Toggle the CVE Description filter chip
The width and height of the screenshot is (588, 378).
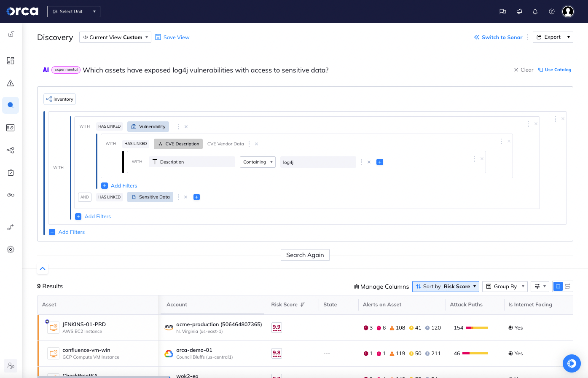click(178, 144)
